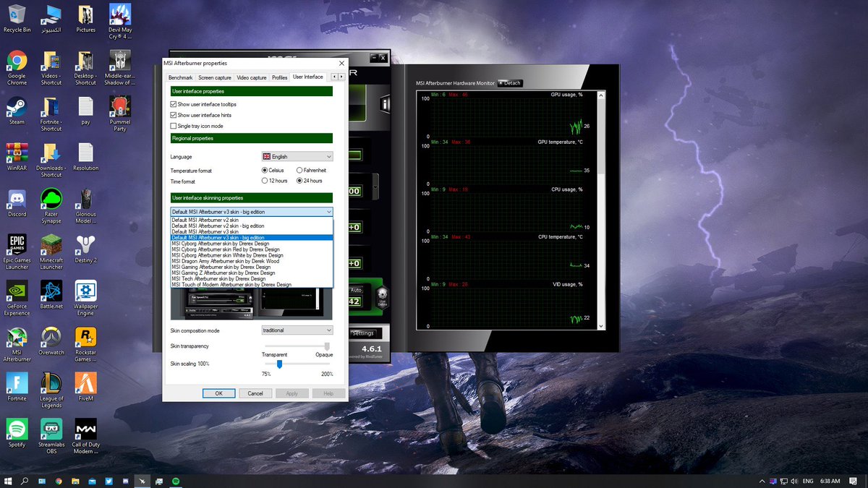Select the MSI Afterburner desktop icon
The width and height of the screenshot is (868, 488).
coord(17,343)
